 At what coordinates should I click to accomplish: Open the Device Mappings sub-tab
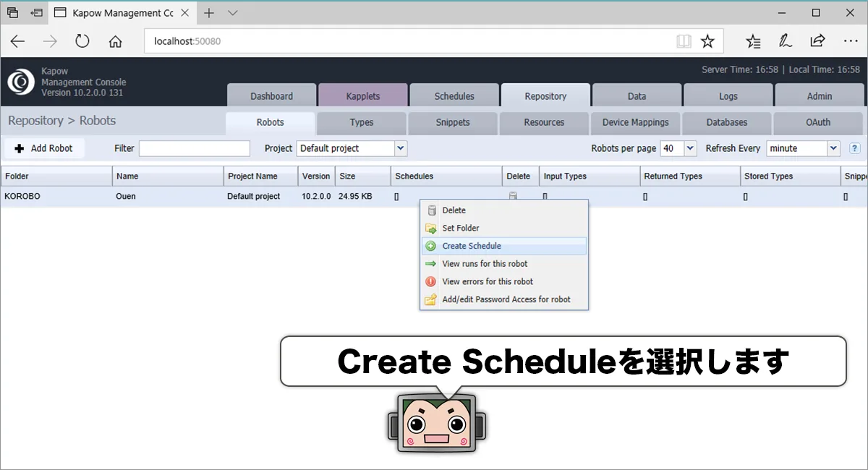(x=635, y=122)
